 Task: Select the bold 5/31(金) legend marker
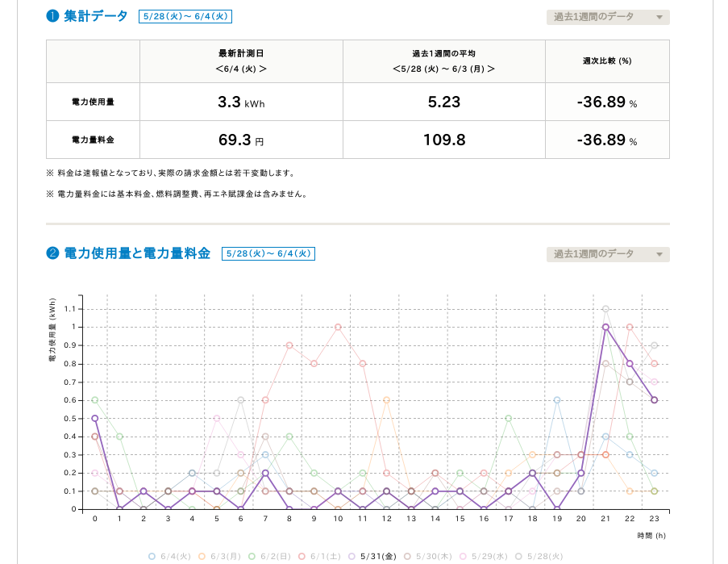[353, 556]
